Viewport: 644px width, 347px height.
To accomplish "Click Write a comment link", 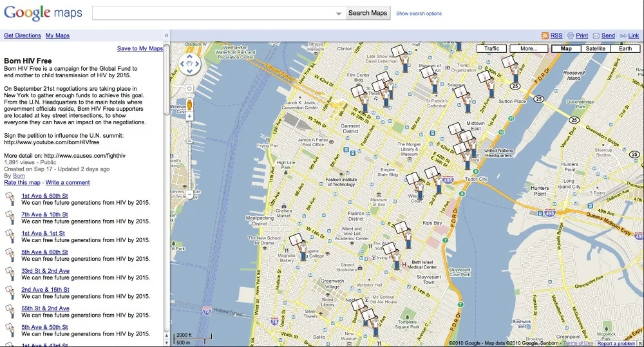I will coord(68,182).
